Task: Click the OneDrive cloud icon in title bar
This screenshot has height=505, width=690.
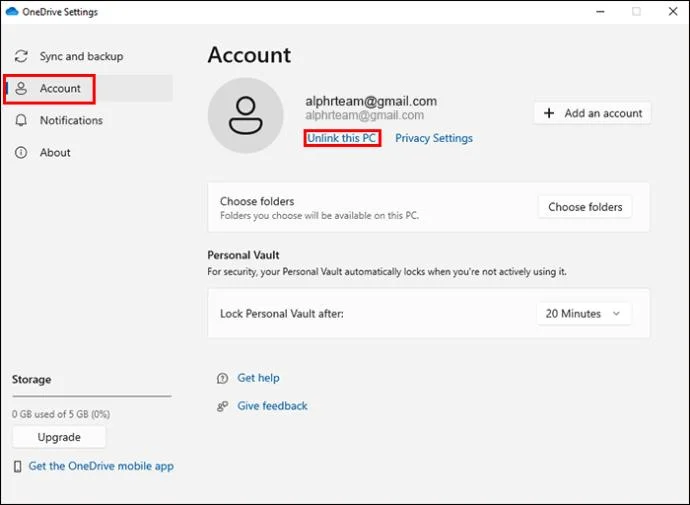Action: (x=12, y=11)
